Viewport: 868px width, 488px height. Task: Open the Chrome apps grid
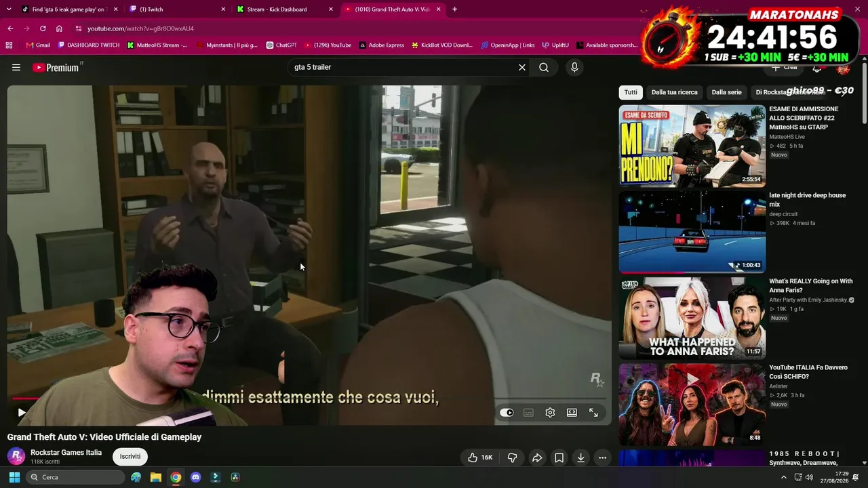tap(9, 45)
